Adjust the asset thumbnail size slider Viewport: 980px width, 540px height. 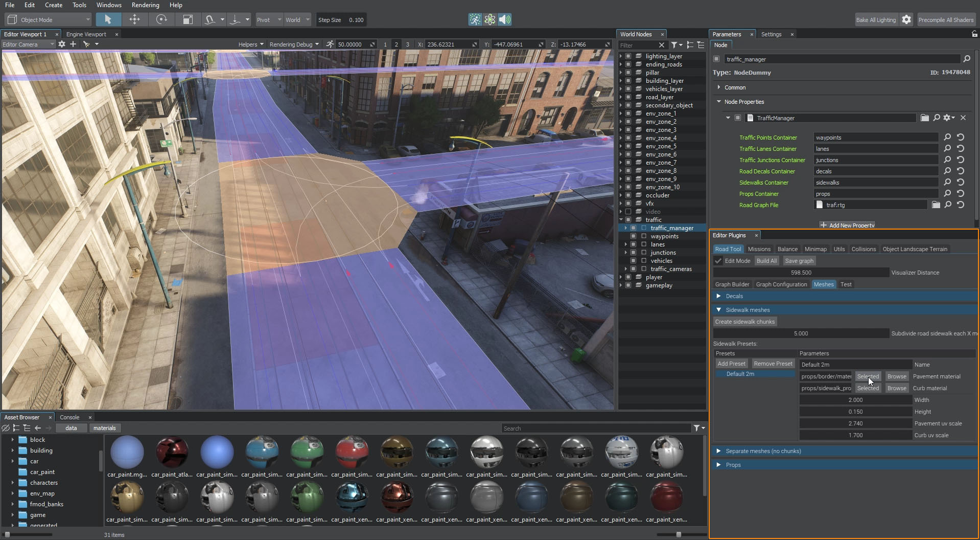click(678, 534)
